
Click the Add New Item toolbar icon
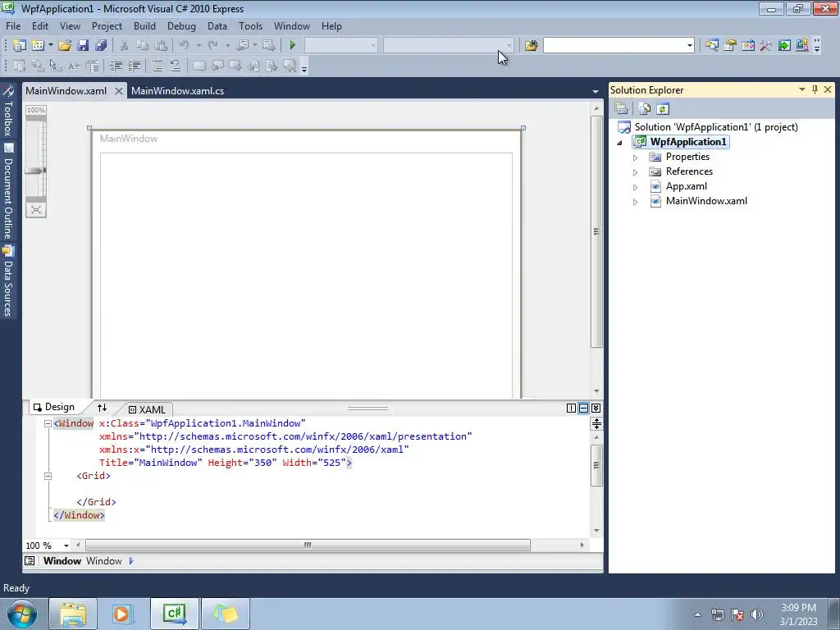point(38,46)
